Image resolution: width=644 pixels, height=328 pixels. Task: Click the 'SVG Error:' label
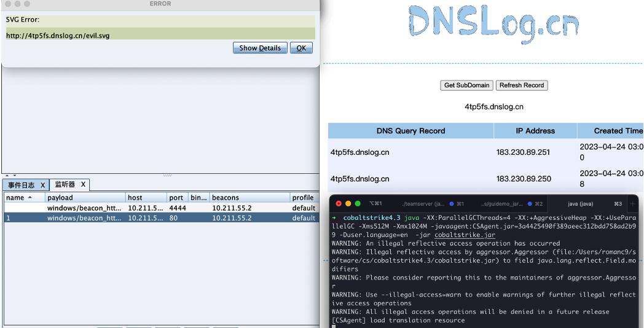[x=23, y=19]
